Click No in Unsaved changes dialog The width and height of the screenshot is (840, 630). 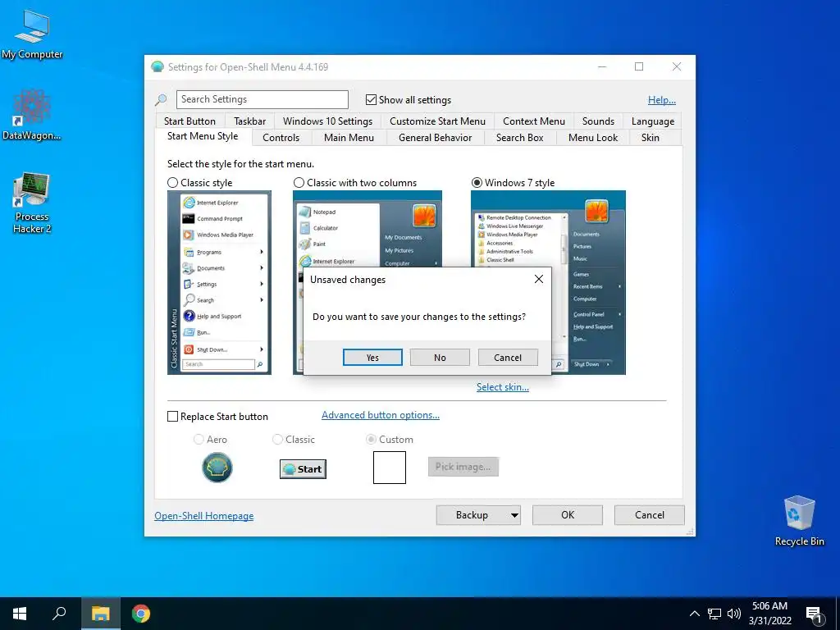click(x=440, y=358)
